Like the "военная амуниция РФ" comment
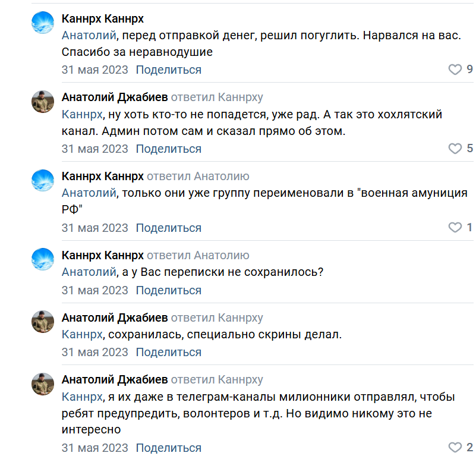The width and height of the screenshot is (476, 459). pos(455,228)
